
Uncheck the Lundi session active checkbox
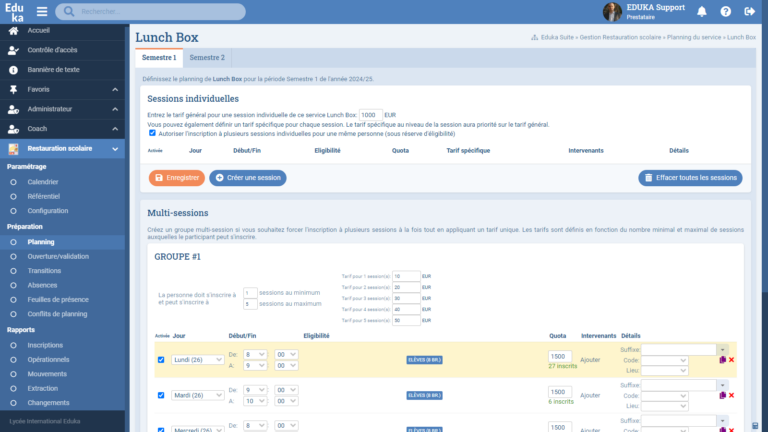(x=161, y=360)
